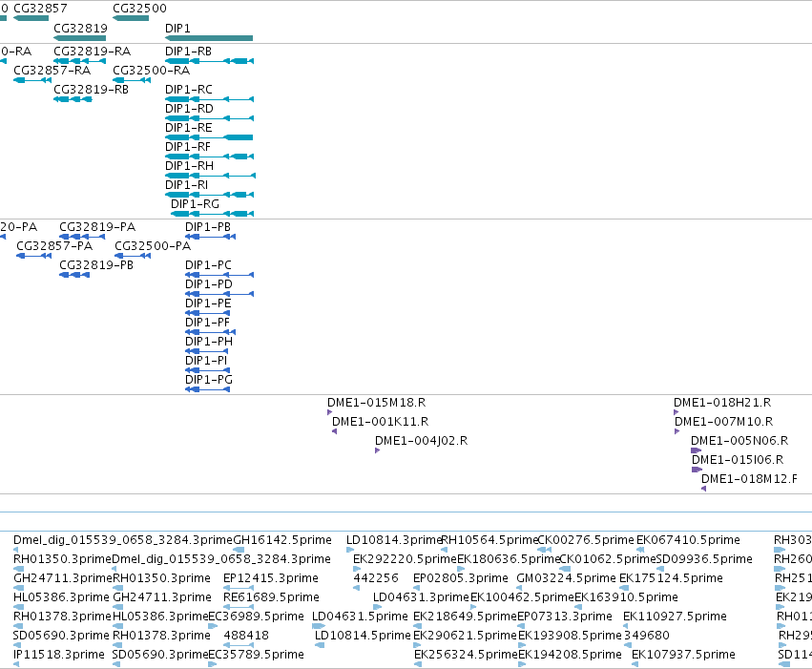Open the DME1-015I06.R feature label
The image size is (812, 669).
point(738,460)
